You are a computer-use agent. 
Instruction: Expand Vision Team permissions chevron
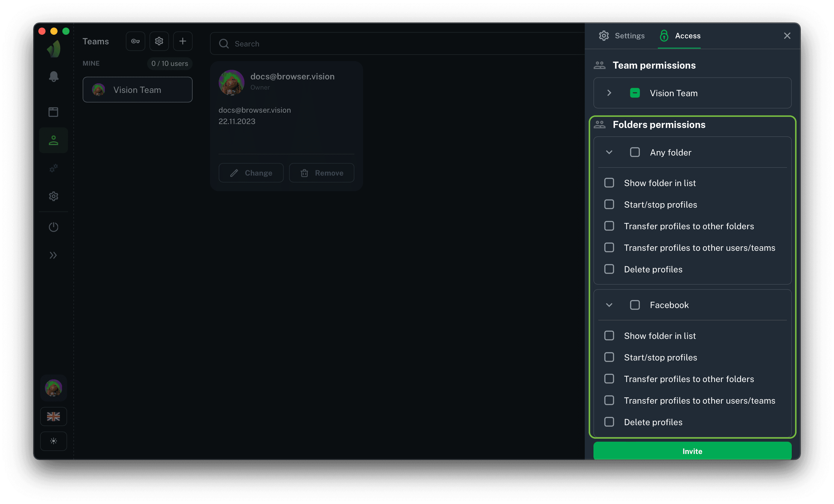(609, 93)
